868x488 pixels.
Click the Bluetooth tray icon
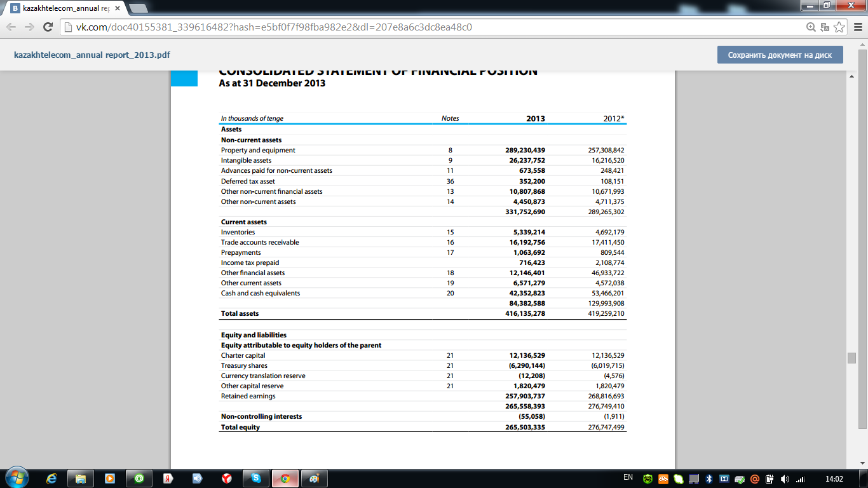709,478
